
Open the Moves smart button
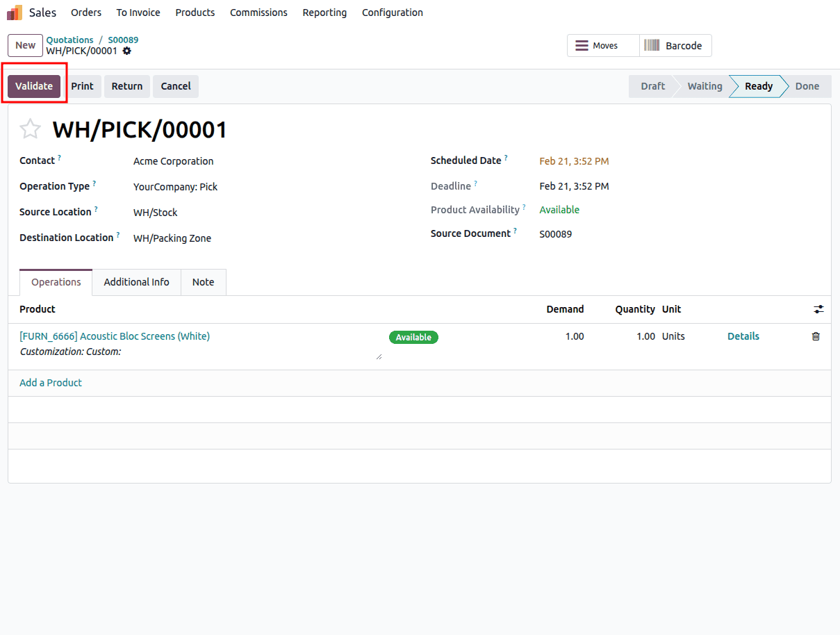tap(603, 46)
